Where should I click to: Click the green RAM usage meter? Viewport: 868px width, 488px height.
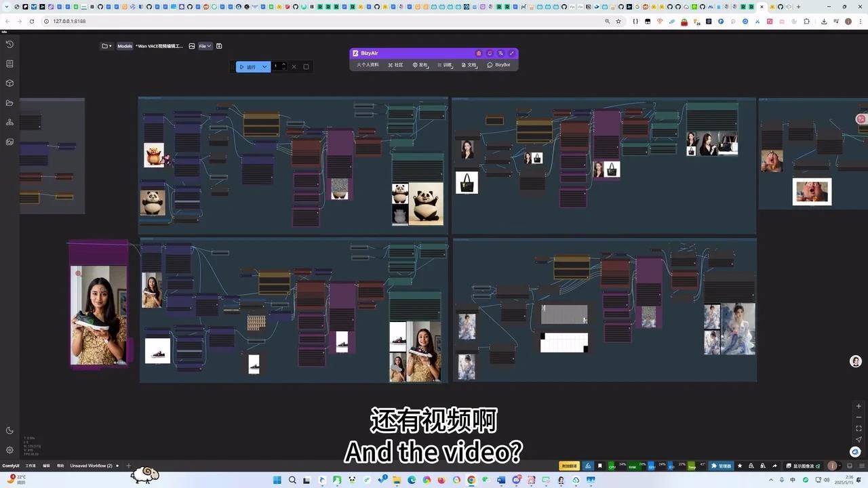[635, 466]
